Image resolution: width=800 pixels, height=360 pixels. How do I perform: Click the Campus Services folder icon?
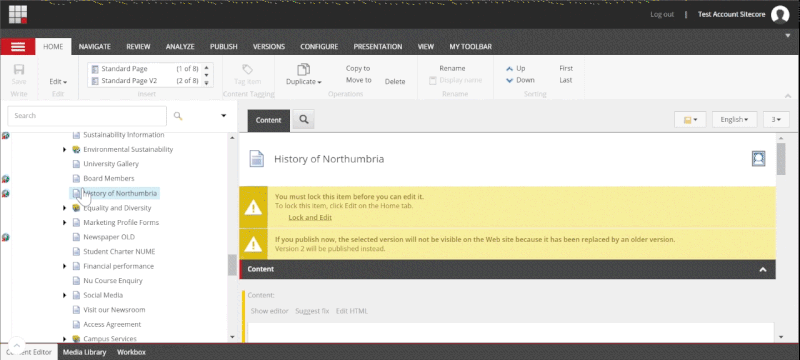click(76, 339)
